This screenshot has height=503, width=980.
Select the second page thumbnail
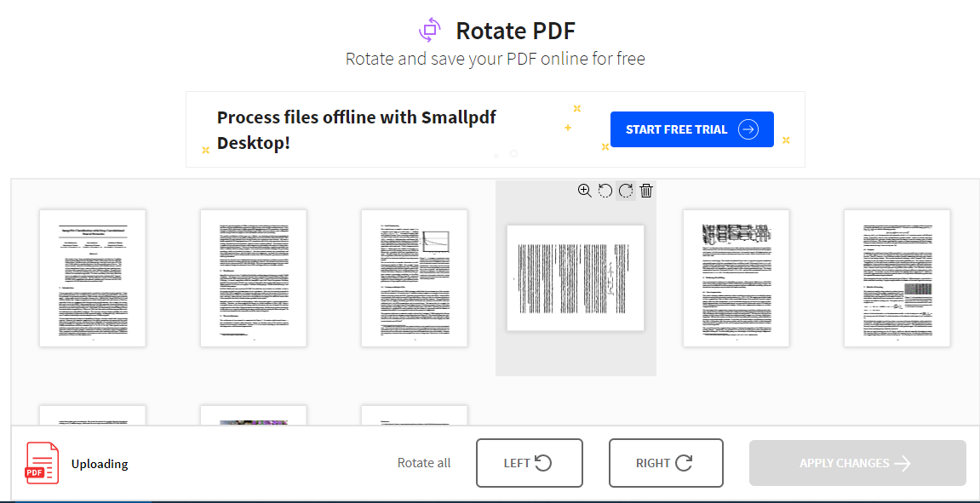click(253, 278)
